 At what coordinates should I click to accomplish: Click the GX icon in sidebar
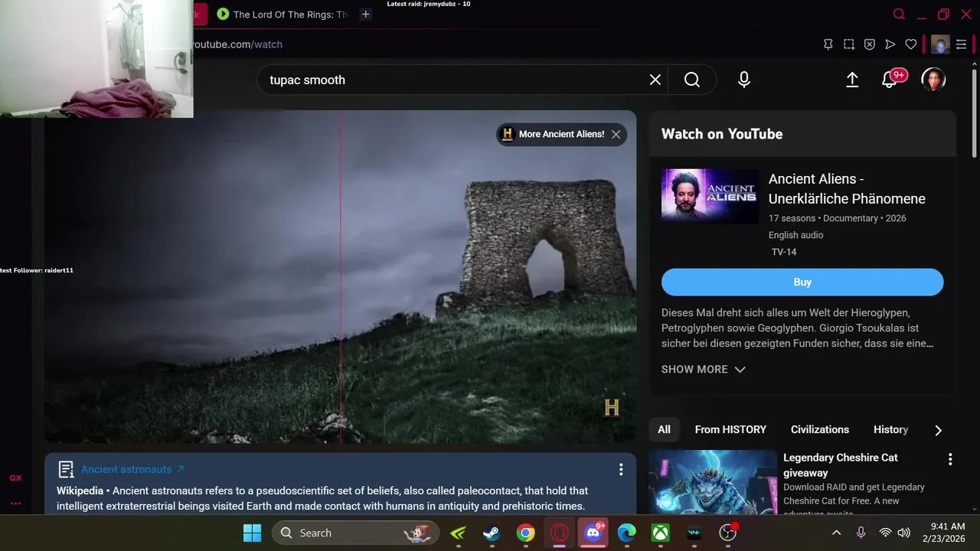15,478
